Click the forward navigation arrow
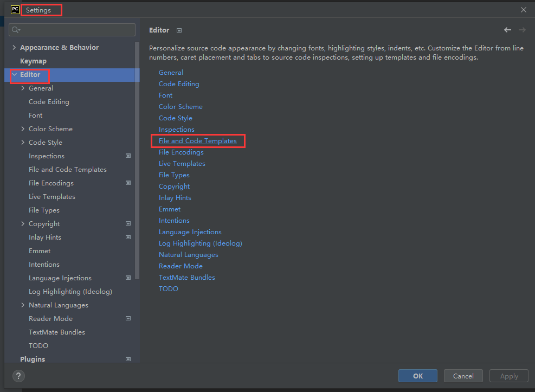This screenshot has width=535, height=392. [x=522, y=30]
